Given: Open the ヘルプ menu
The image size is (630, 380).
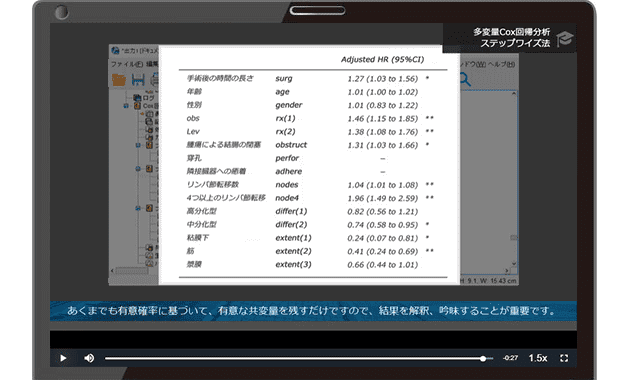Looking at the screenshot, I should click(x=501, y=64).
